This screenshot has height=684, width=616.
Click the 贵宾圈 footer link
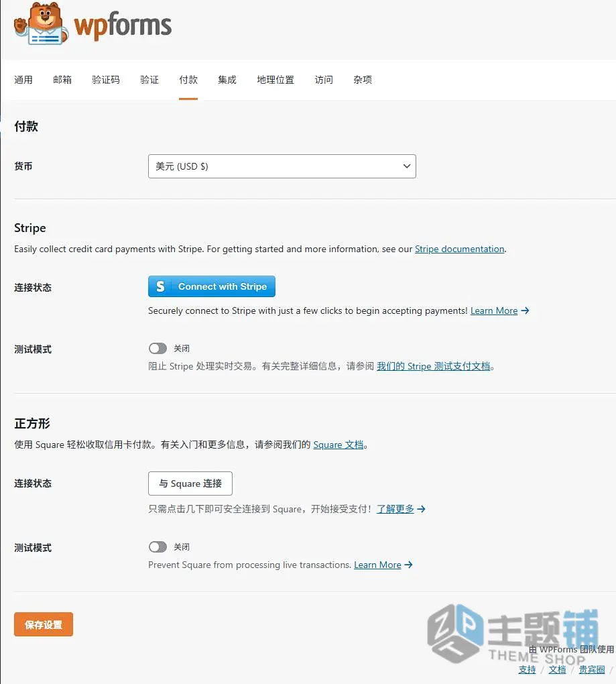592,670
